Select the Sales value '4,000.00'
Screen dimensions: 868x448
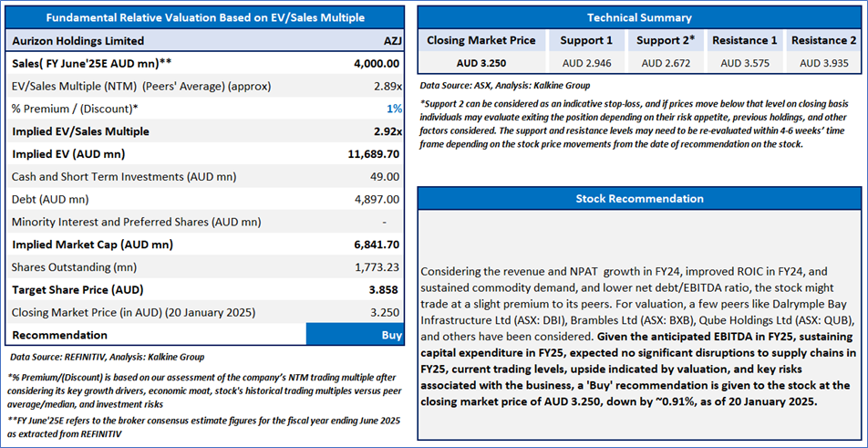click(x=377, y=64)
